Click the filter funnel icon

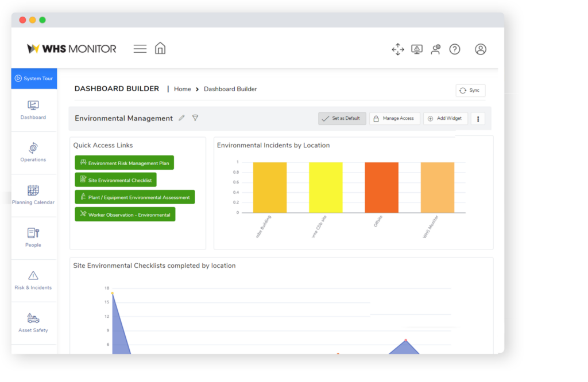point(195,118)
